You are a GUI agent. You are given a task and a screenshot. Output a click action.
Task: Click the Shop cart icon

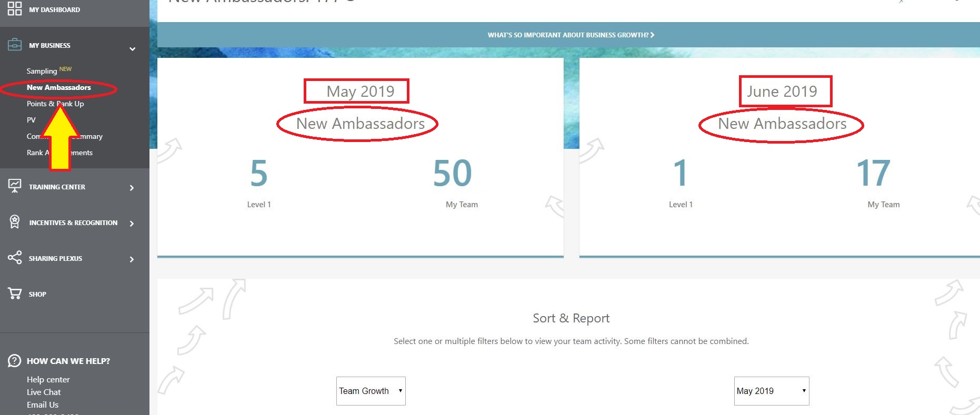15,293
